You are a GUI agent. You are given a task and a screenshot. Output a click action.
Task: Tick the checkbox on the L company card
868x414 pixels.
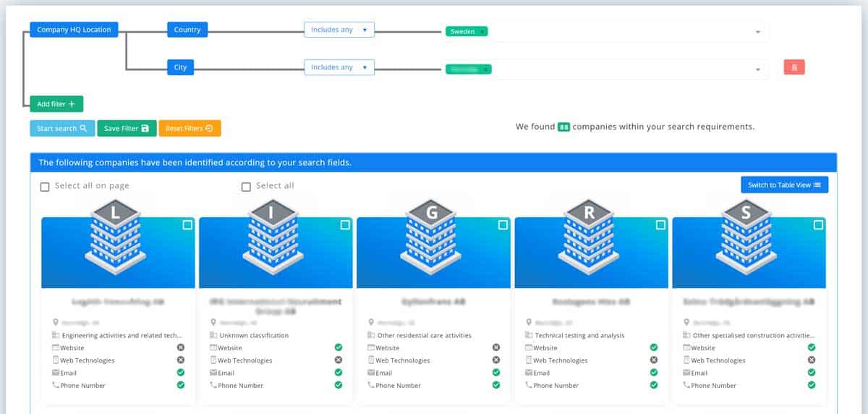(187, 226)
